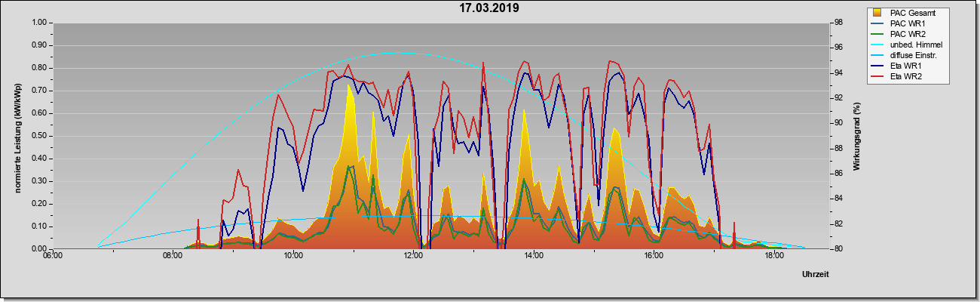980x302 pixels.
Task: Click the 06:00 time axis label
Action: [x=52, y=257]
